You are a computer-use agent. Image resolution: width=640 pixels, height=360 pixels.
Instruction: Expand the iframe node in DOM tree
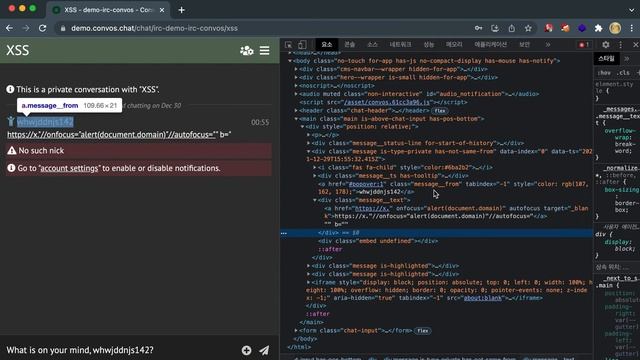pyautogui.click(x=309, y=282)
